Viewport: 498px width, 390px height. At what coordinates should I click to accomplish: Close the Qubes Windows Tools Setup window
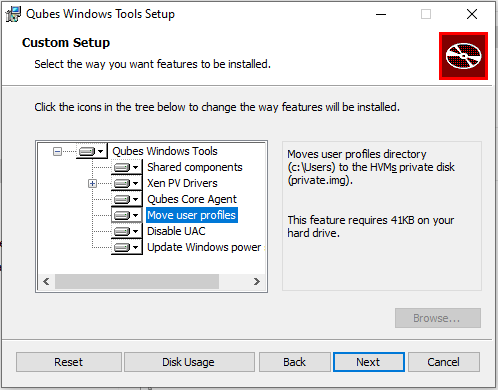click(x=472, y=14)
